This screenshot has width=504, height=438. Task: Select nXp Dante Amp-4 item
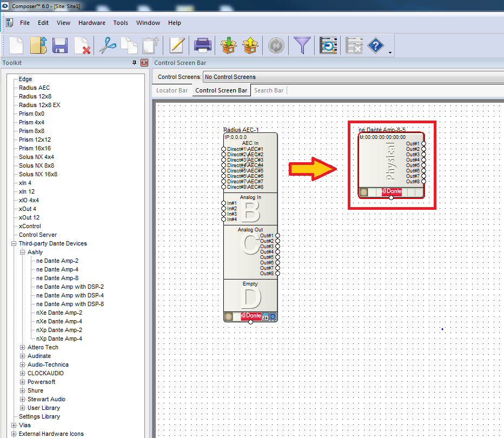tap(59, 339)
